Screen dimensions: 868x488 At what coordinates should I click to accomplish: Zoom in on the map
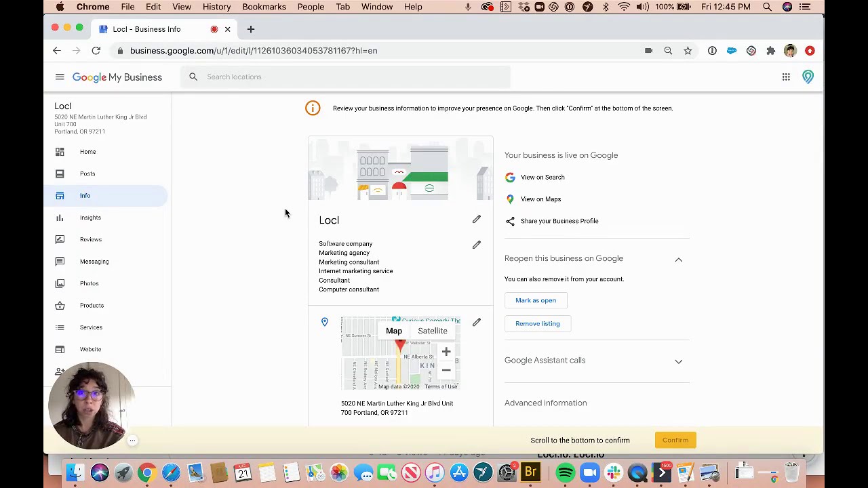pos(446,352)
